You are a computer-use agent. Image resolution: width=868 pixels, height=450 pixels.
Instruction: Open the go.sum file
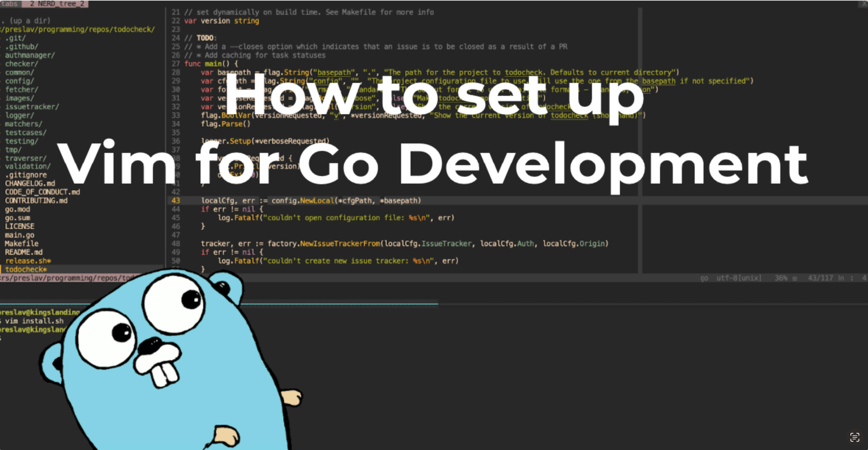[17, 218]
